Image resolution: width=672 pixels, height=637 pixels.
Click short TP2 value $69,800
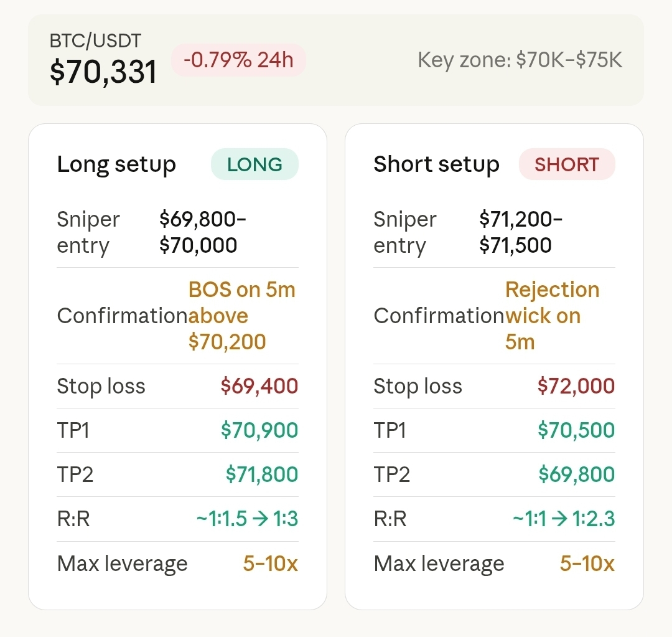[577, 474]
